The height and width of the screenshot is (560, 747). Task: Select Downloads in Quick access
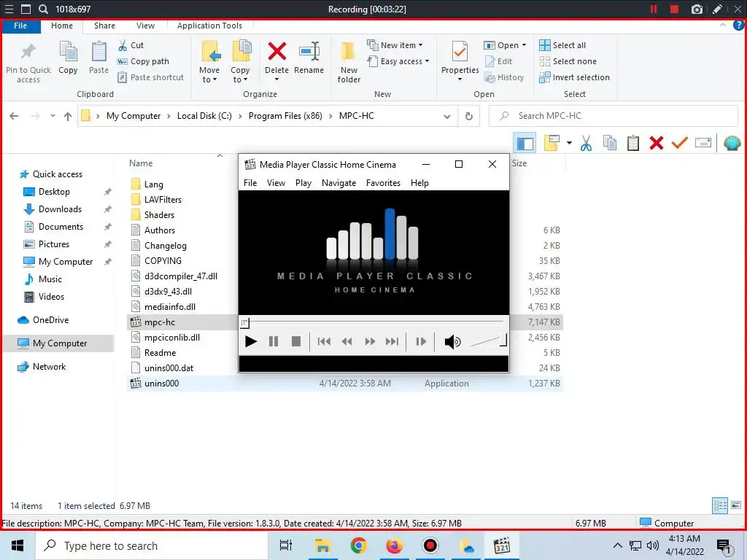(60, 209)
